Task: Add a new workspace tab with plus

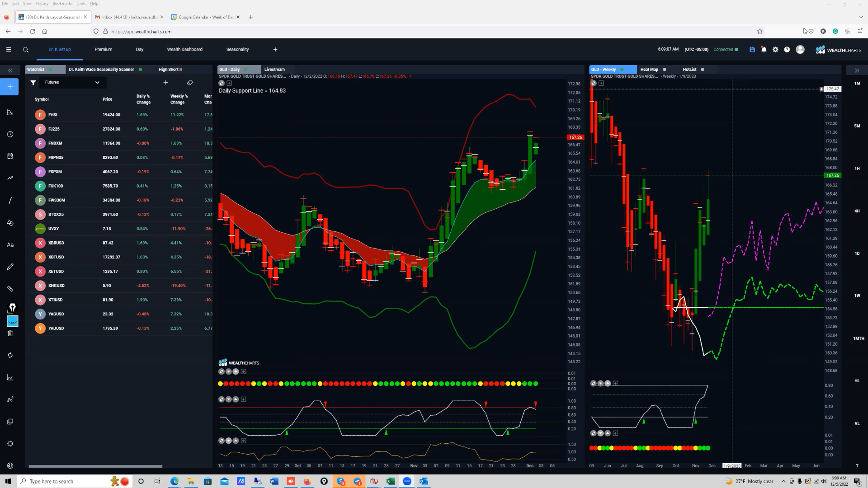Action: tap(275, 50)
